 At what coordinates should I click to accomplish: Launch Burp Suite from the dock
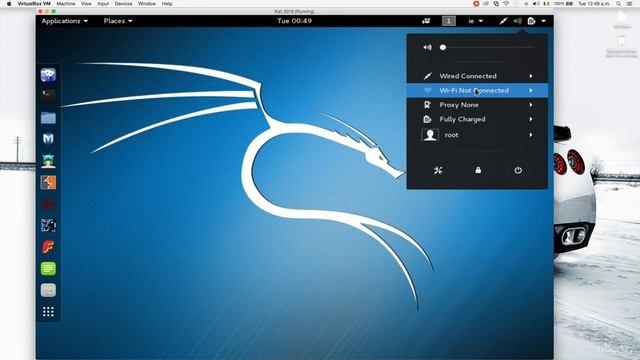pos(48,182)
